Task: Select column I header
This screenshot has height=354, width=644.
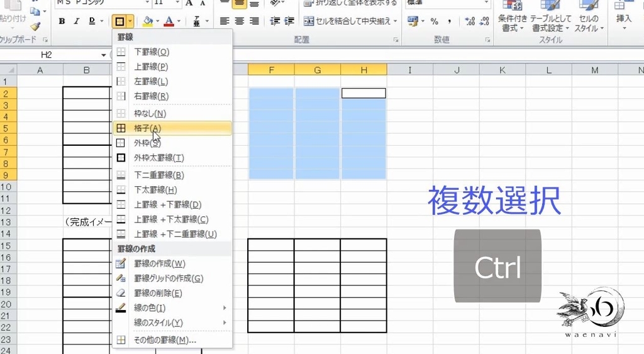Action: pyautogui.click(x=410, y=70)
